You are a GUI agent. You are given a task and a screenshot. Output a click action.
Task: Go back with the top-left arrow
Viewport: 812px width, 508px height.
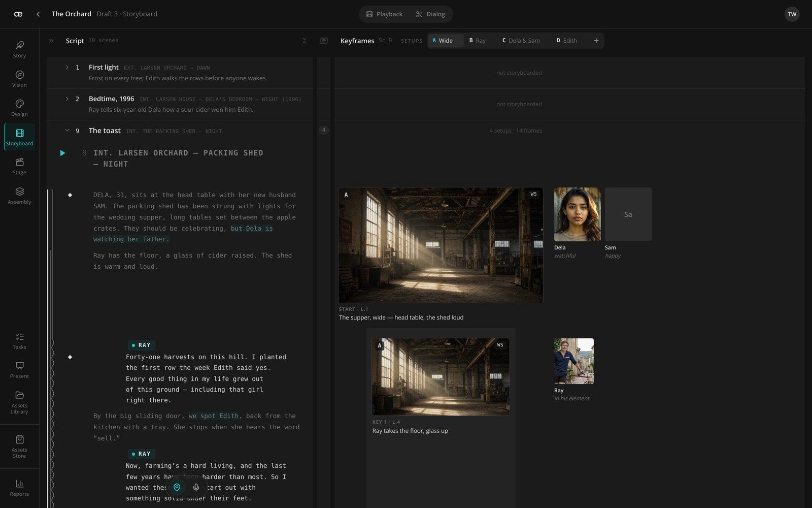pos(38,14)
